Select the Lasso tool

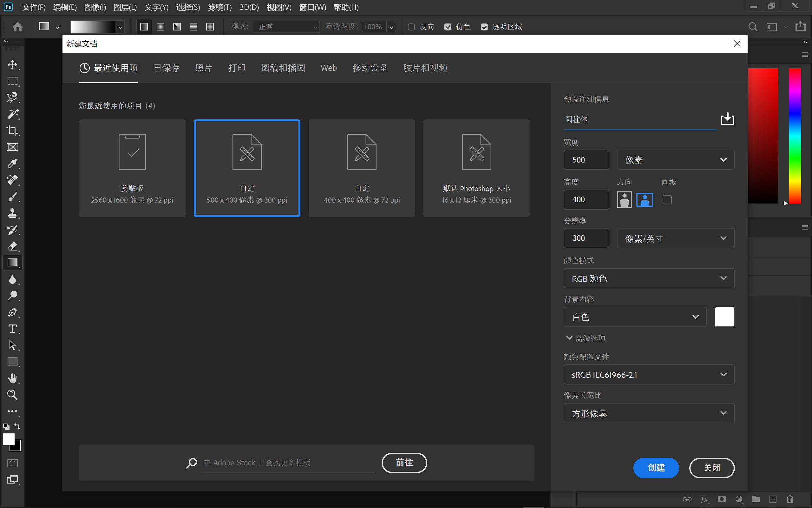(x=12, y=97)
